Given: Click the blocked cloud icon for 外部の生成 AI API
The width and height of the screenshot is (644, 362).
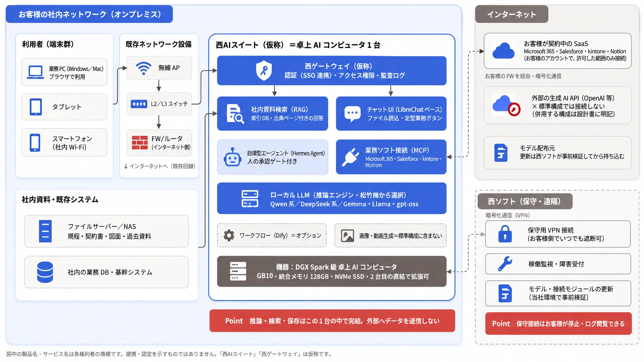Looking at the screenshot, I should click(x=506, y=105).
